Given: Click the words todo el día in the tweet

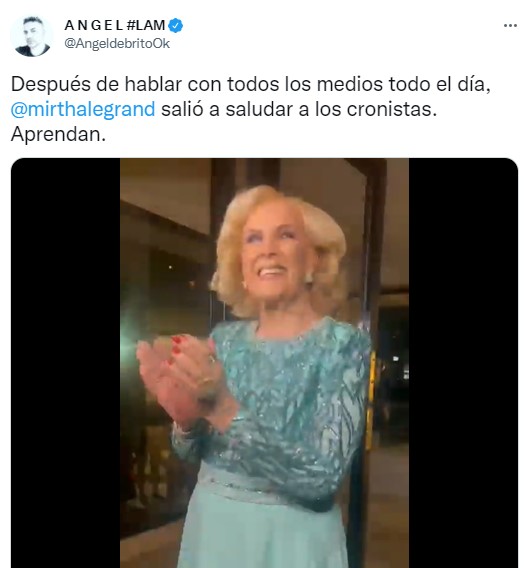Looking at the screenshot, I should click(x=439, y=84).
